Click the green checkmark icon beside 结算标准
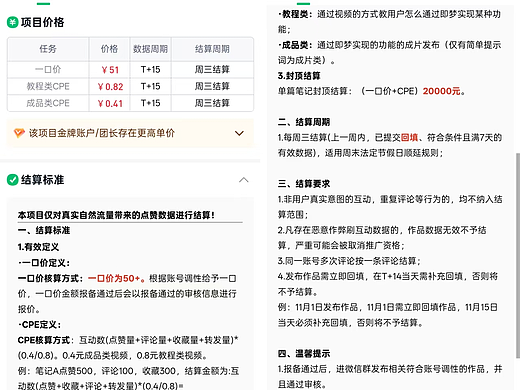The width and height of the screenshot is (520, 390). point(13,180)
